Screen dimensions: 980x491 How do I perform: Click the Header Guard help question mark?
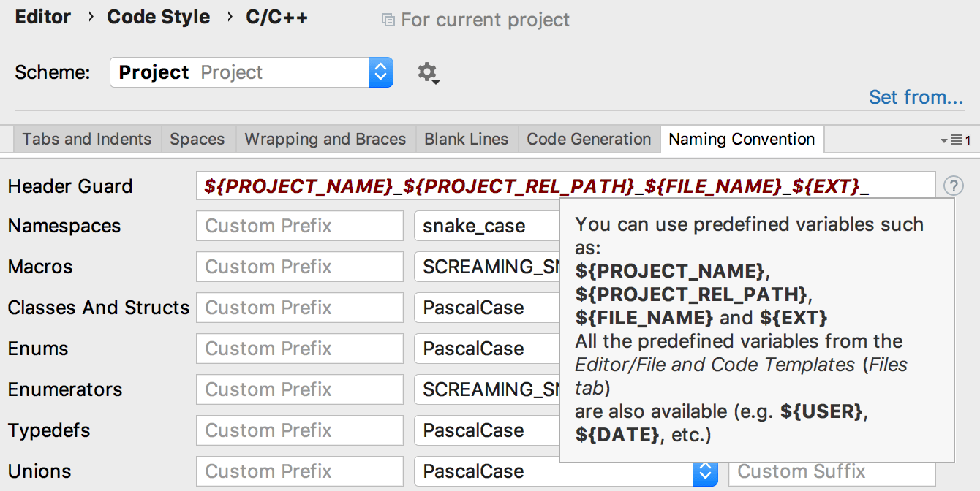click(954, 186)
